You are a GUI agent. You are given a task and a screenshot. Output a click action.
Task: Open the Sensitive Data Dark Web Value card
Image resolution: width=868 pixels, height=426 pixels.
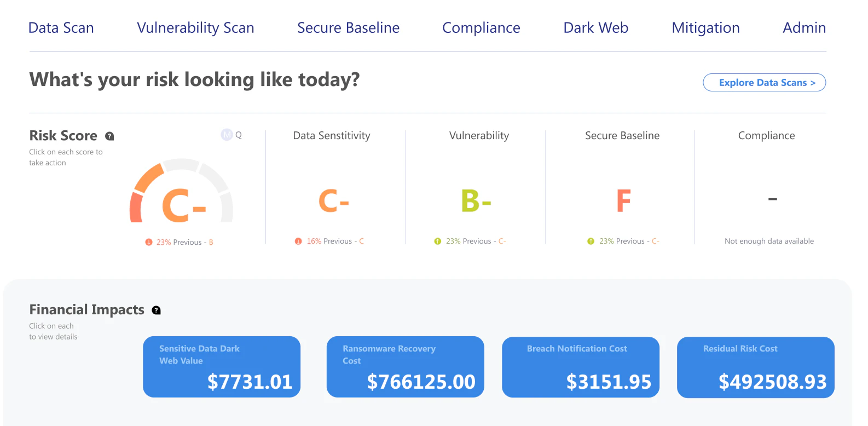tap(222, 367)
